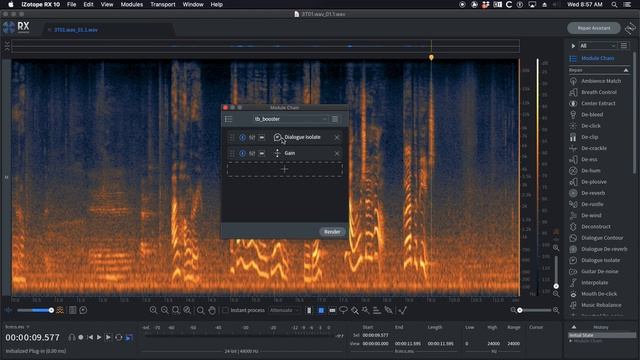
Task: Open the time format dropdown above timecode
Action: pos(17,327)
